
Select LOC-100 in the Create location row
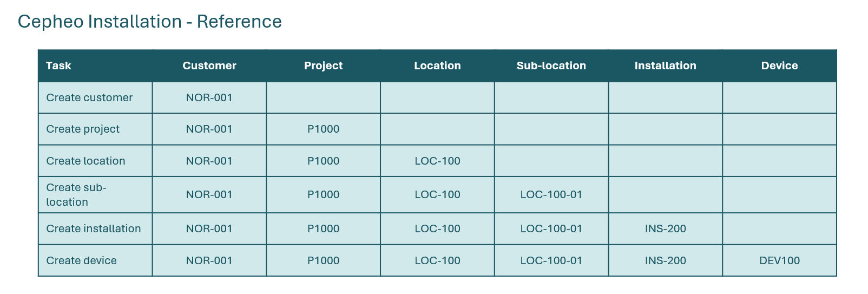437,161
